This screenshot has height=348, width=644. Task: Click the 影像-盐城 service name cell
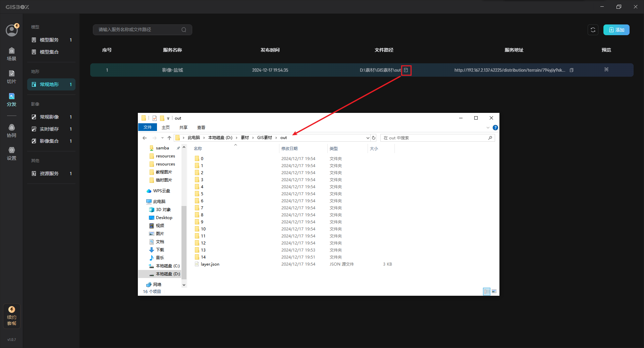click(172, 70)
